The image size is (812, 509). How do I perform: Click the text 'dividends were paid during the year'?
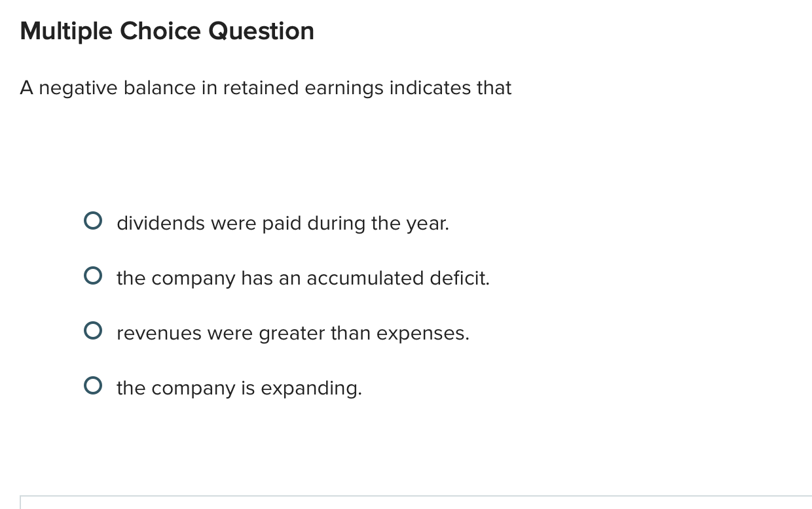tap(282, 223)
